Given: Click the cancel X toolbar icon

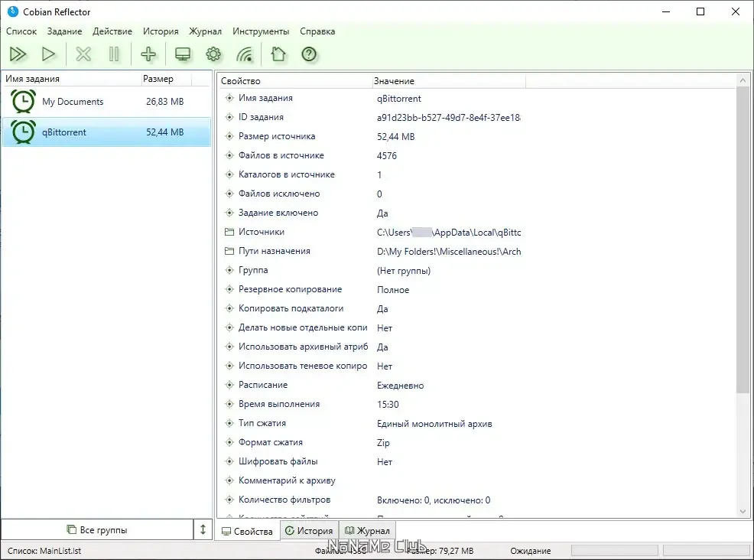Looking at the screenshot, I should (83, 54).
